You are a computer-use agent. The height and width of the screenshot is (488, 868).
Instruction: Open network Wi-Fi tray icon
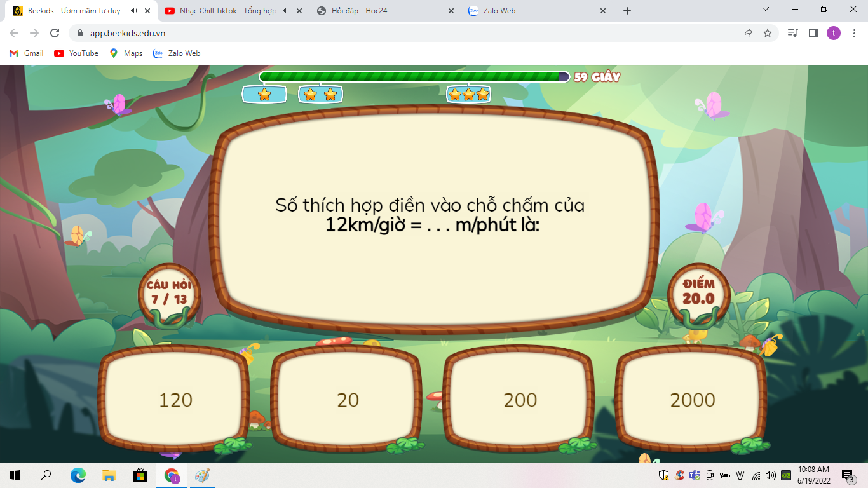756,475
